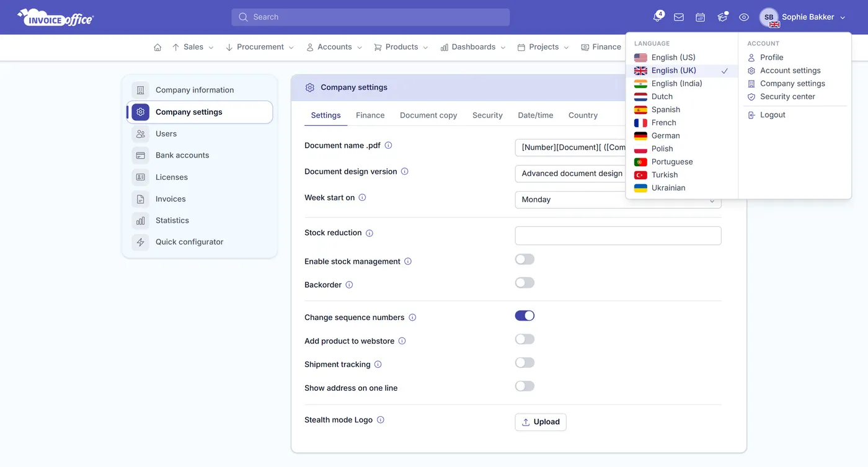The height and width of the screenshot is (467, 868).
Task: Click info icon beside Enable stock management
Action: 408,261
